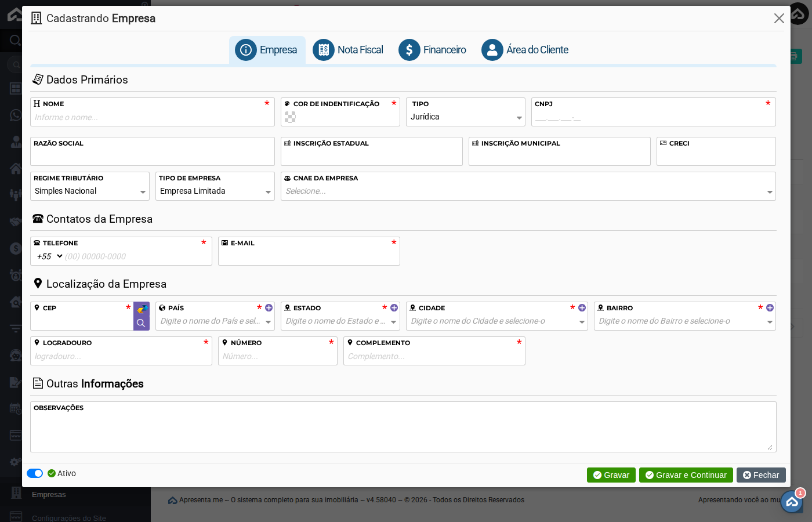This screenshot has width=812, height=522.
Task: Click the Financeiro dollar icon
Action: pos(409,50)
